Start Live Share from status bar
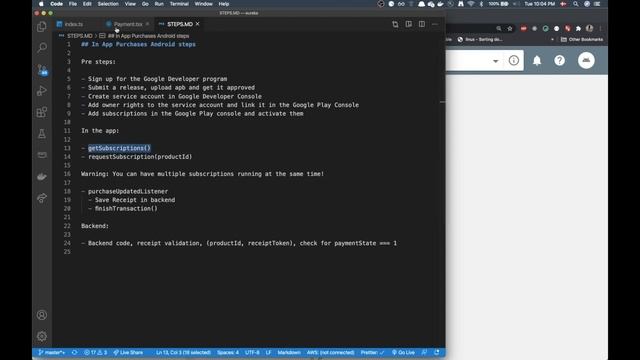Image resolution: width=640 pixels, height=360 pixels. (x=128, y=352)
